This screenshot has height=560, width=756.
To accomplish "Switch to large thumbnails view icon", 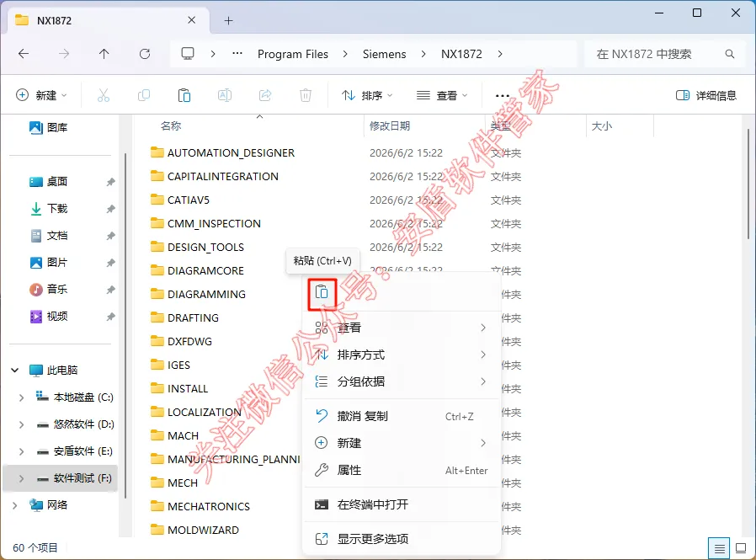I will click(741, 548).
